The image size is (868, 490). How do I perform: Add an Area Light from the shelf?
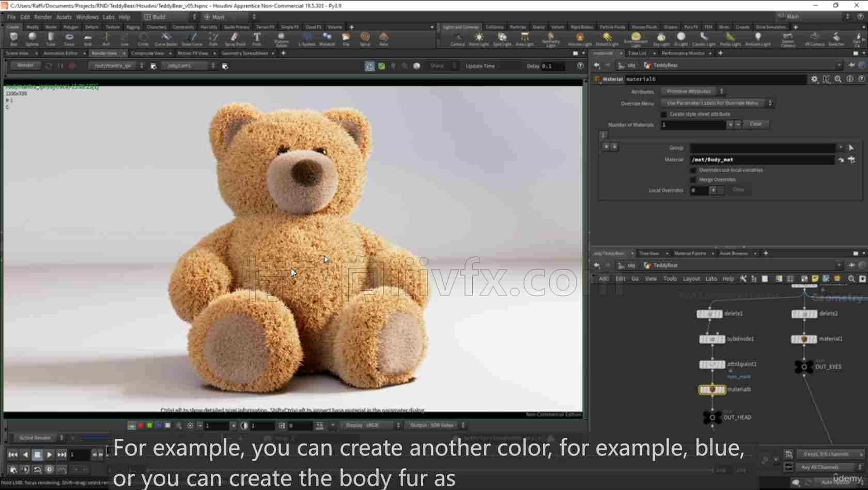tap(524, 39)
